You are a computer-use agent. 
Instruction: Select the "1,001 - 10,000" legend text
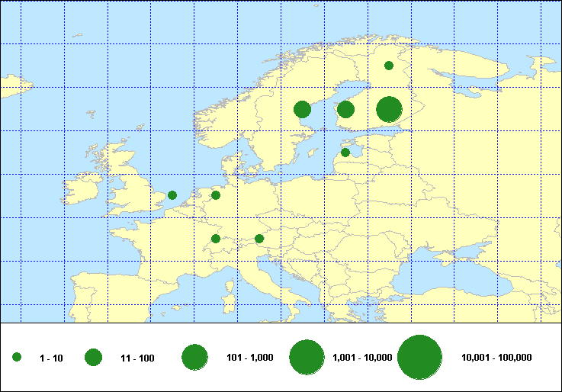click(x=362, y=358)
